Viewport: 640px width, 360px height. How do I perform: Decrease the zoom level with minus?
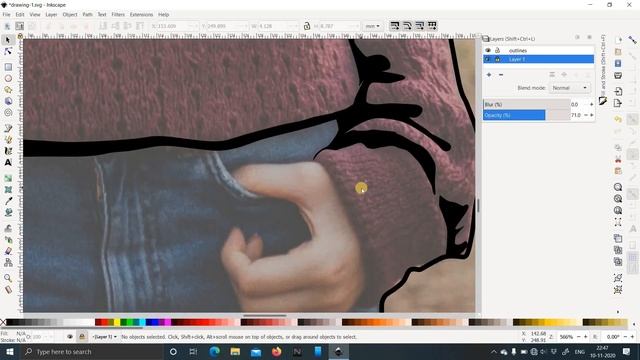578,337
